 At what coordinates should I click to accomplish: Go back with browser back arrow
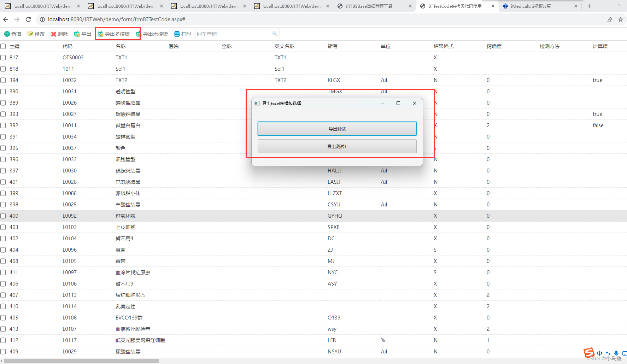(x=6, y=19)
